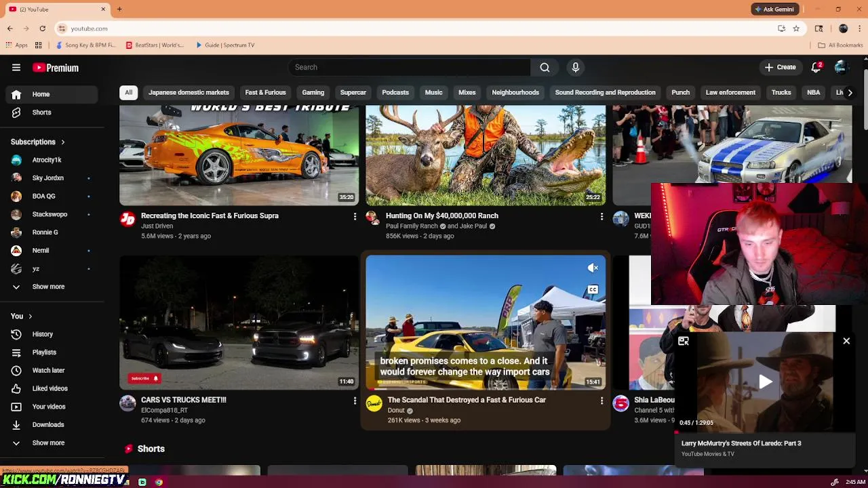Click the magnifier search button
The height and width of the screenshot is (488, 868).
[545, 67]
